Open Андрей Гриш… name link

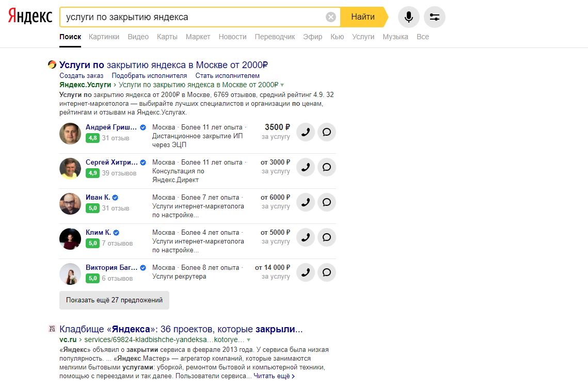(111, 127)
